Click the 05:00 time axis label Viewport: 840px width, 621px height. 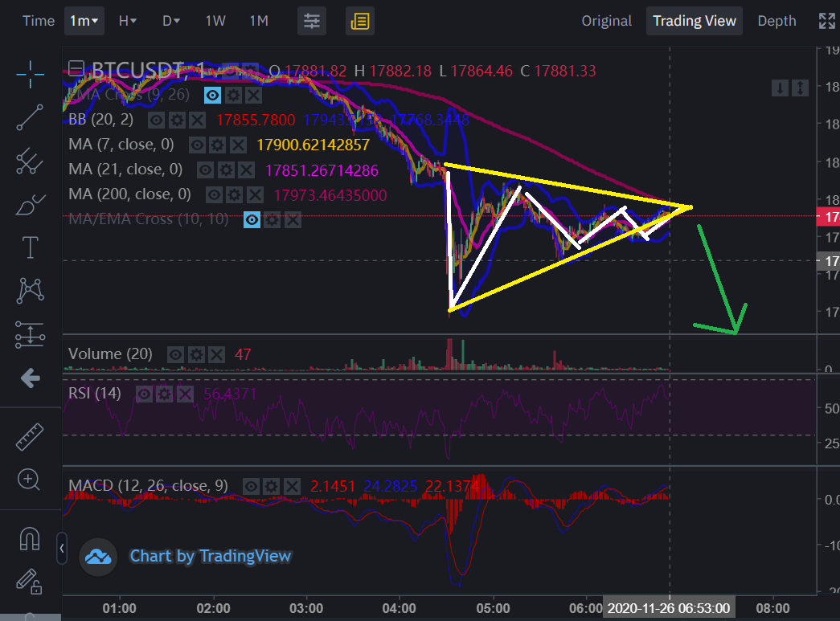(x=493, y=608)
